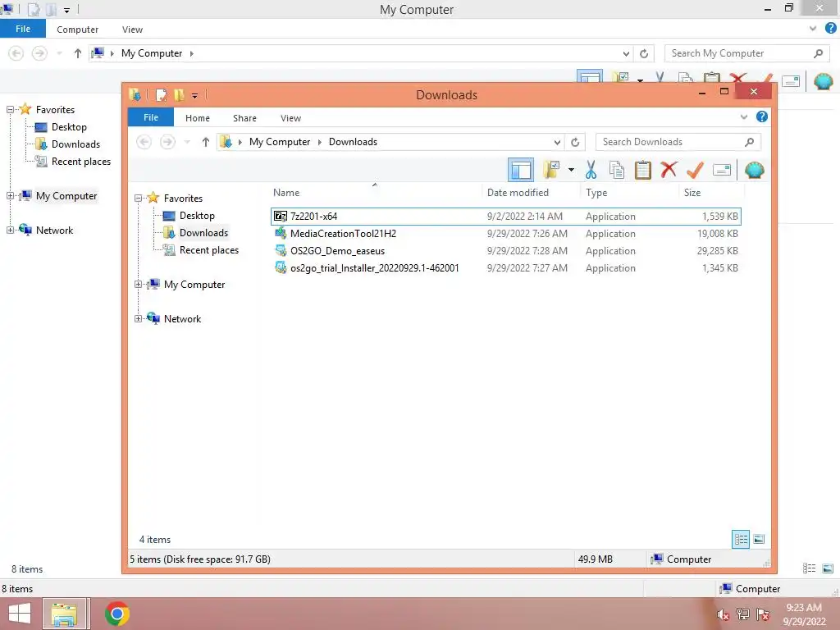Image resolution: width=840 pixels, height=630 pixels.
Task: Click the Rename icon in Downloads toolbar
Action: click(x=722, y=170)
